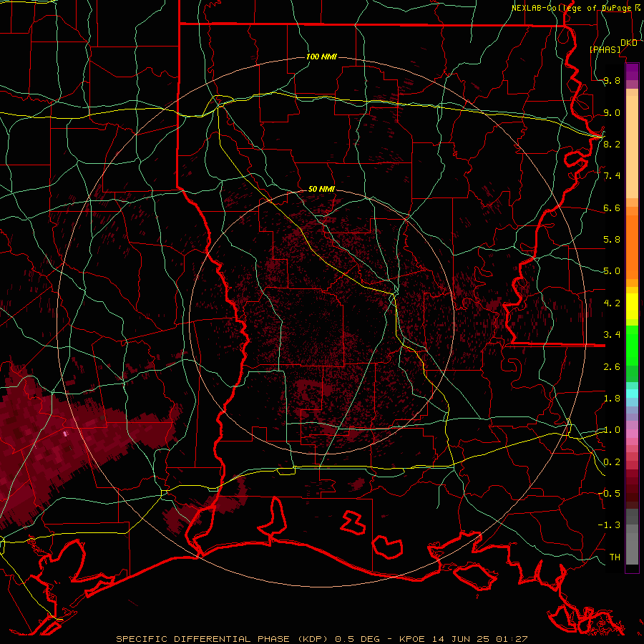The image size is (644, 644).
Task: Click the 9.0 value on the color scale
Action: (x=612, y=112)
